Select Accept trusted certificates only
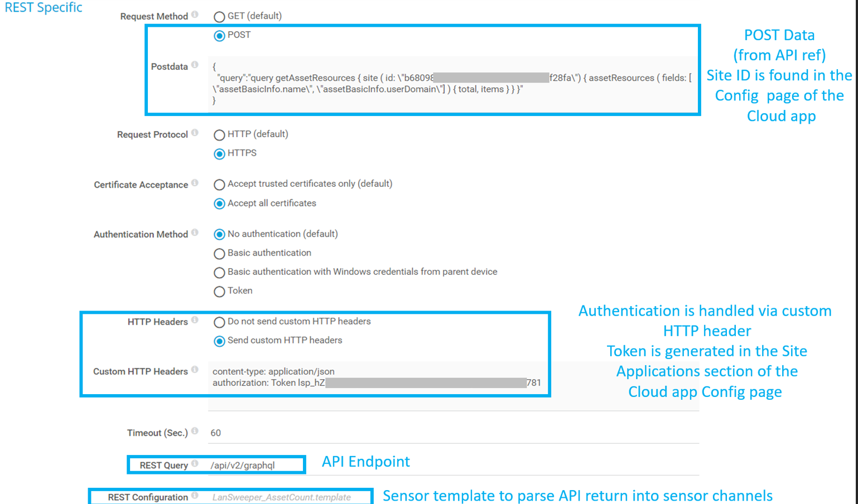This screenshot has width=858, height=504. click(219, 185)
